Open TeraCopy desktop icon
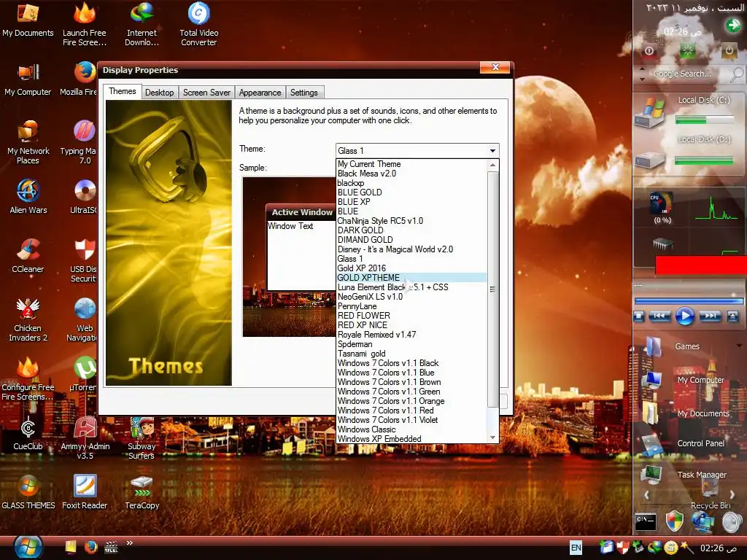The width and height of the screenshot is (747, 560). 142,492
